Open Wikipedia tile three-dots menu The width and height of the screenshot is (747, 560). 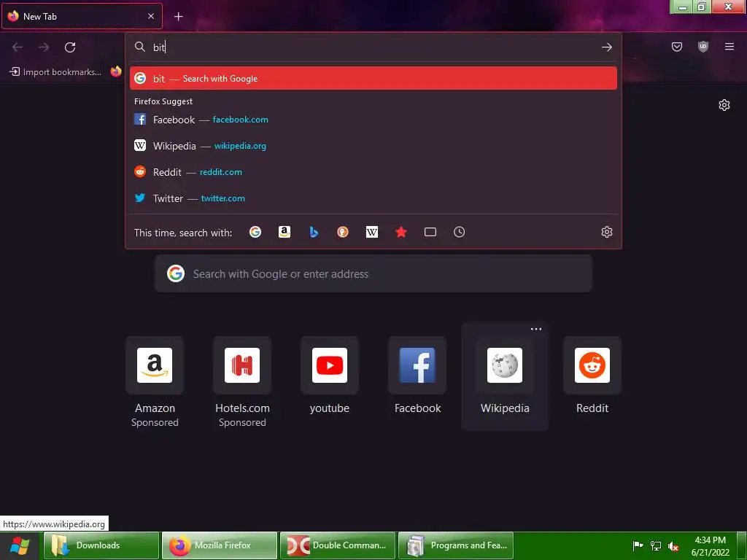[x=536, y=329]
